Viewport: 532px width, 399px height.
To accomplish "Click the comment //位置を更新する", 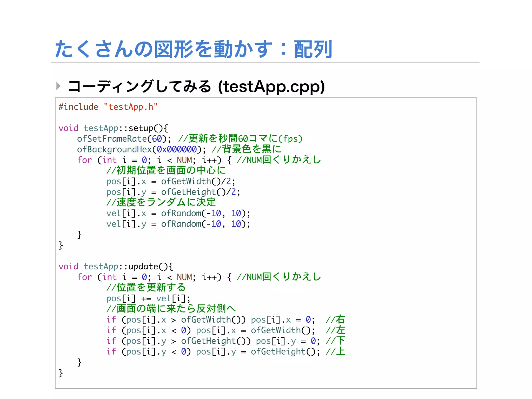I will point(146,288).
